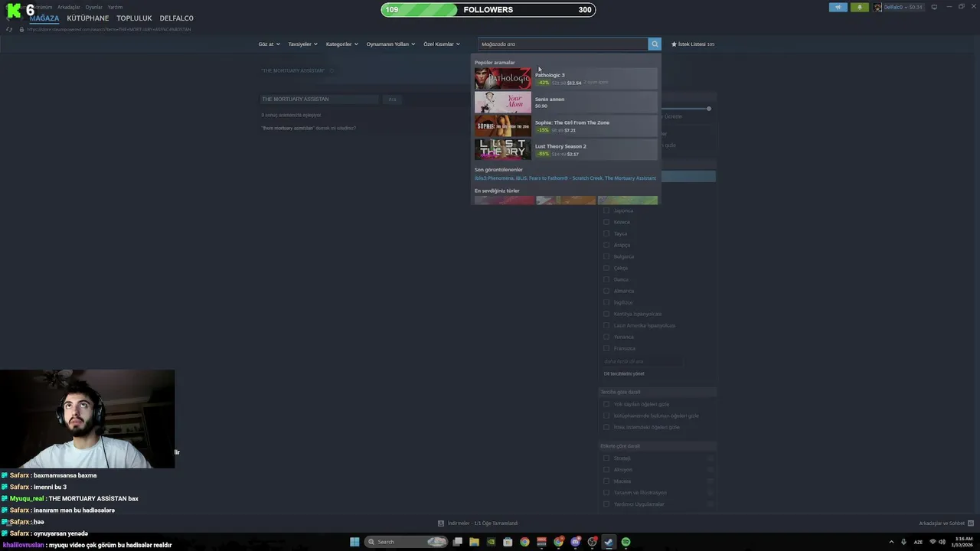Launch the NVIDIA app from taskbar
Viewport: 980px width, 551px height.
(x=491, y=542)
